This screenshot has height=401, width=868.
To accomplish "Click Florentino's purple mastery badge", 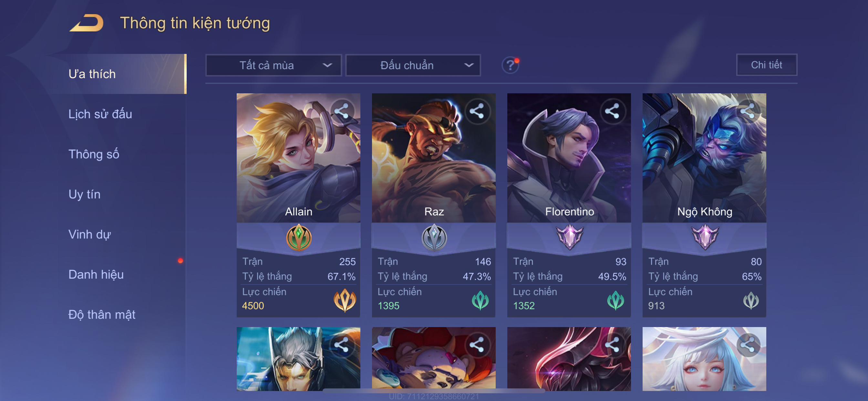I will [569, 237].
